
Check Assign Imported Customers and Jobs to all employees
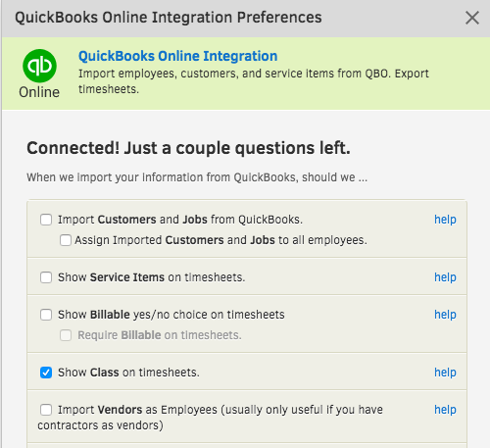tap(66, 240)
